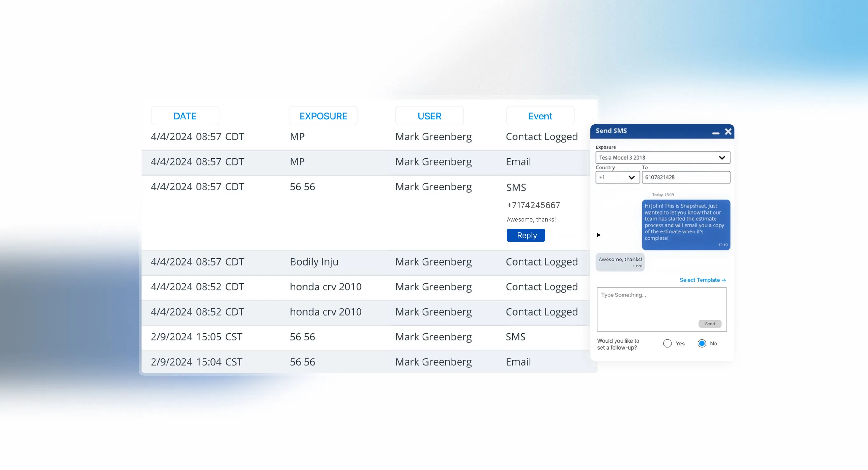The height and width of the screenshot is (470, 868).
Task: Minimize the Send SMS panel
Action: pyautogui.click(x=715, y=133)
